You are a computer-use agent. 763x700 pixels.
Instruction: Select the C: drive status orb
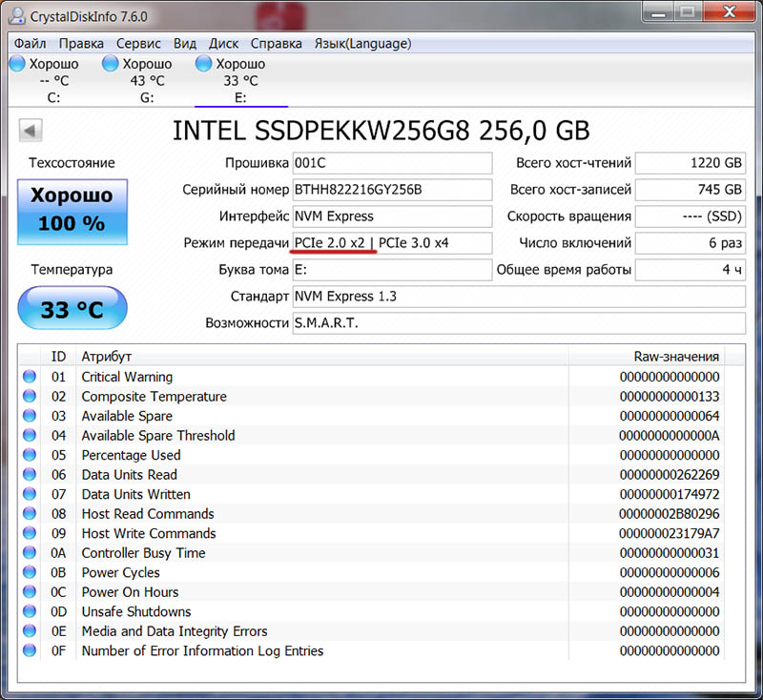point(17,63)
